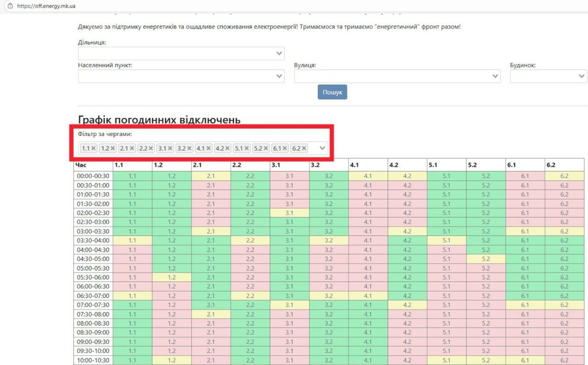Click the 3.2 column header
The height and width of the screenshot is (365, 588).
328,165
